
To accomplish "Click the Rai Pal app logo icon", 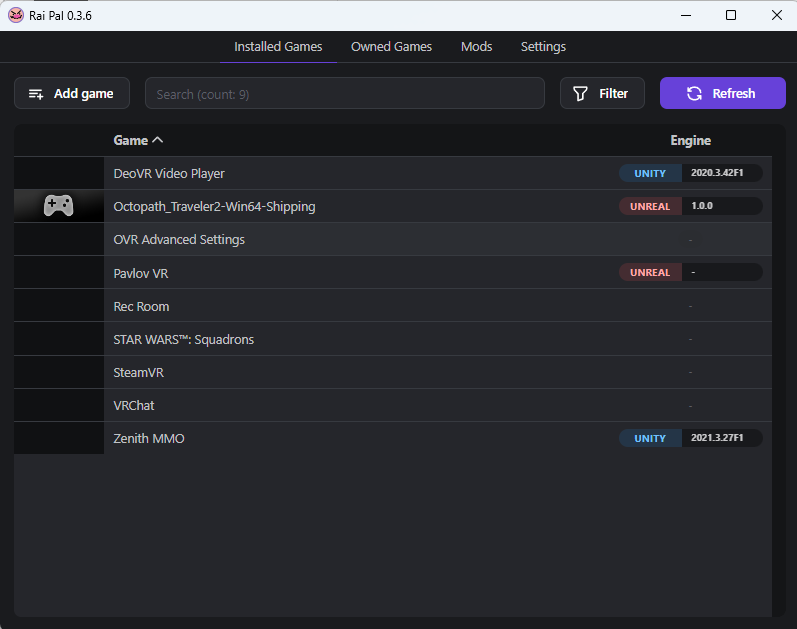I will coord(16,15).
